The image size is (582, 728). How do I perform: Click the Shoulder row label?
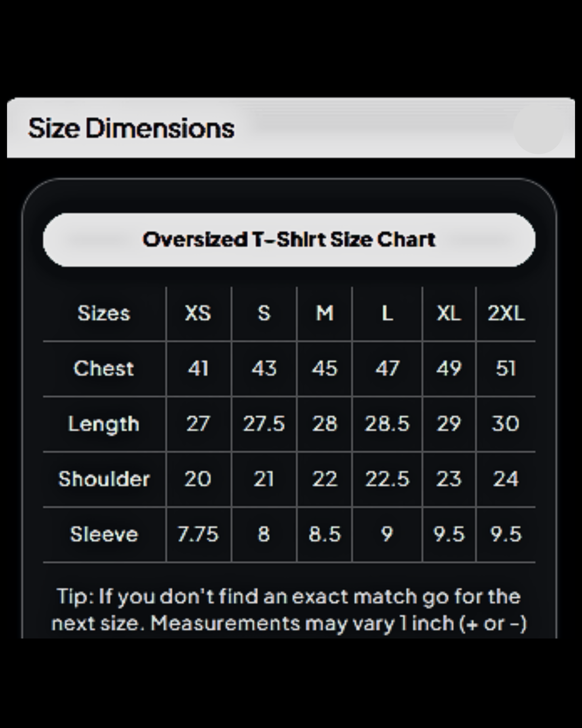104,479
